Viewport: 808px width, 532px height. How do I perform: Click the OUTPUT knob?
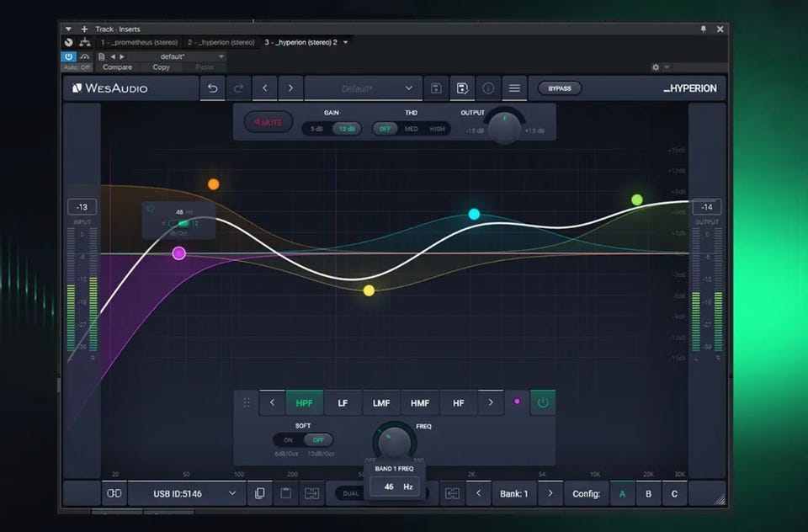click(504, 126)
